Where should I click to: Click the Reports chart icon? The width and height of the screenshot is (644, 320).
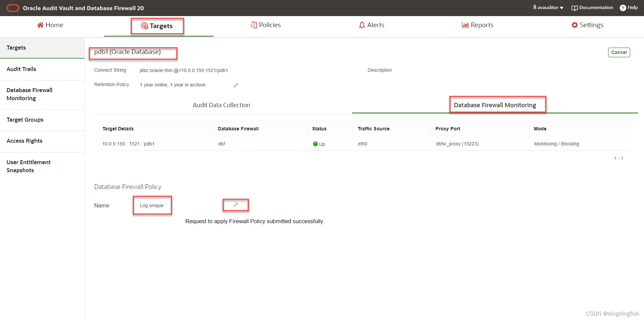(465, 25)
